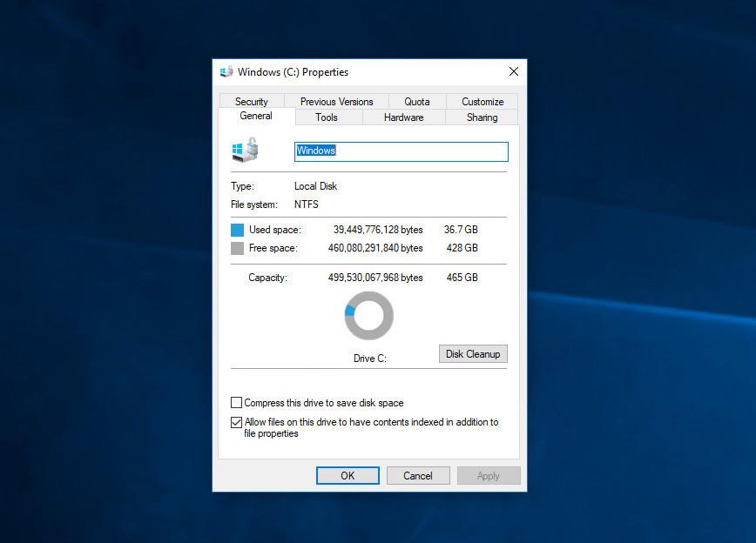Click the gray Free space swatch
Screen dimensions: 756x543
coord(237,248)
